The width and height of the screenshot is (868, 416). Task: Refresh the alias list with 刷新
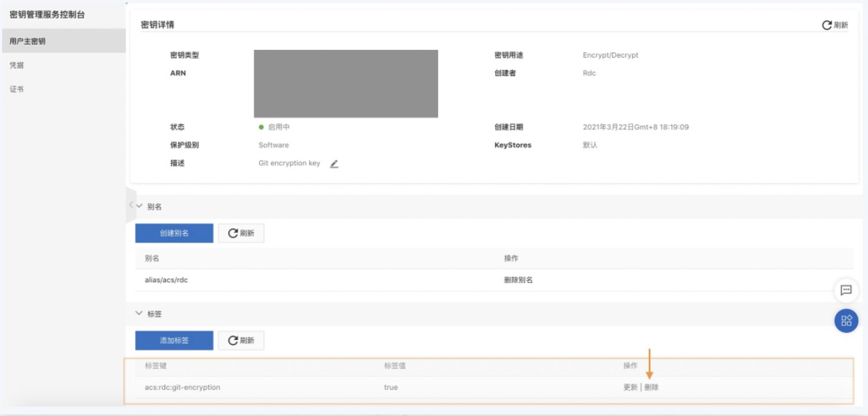point(241,233)
